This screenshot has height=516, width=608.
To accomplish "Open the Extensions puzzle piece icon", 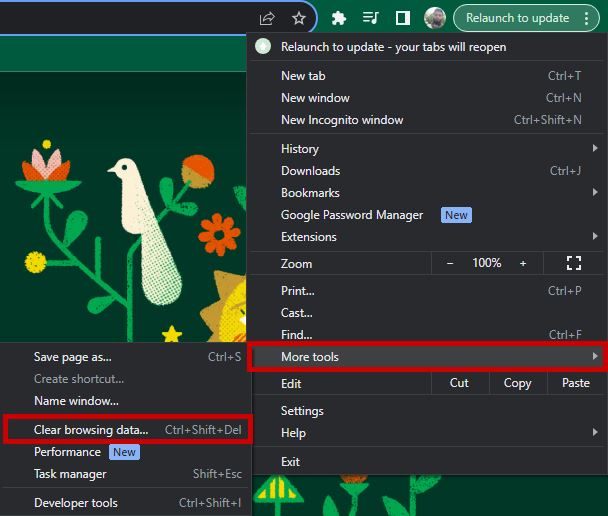I will coord(339,18).
